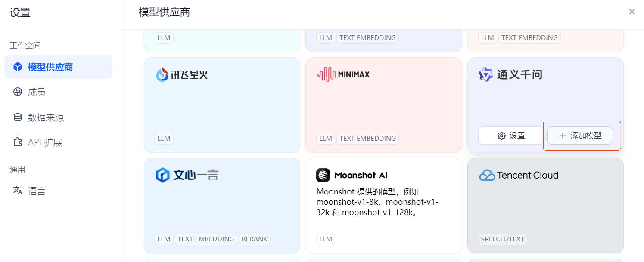Switch to API 扩展 section
The width and height of the screenshot is (644, 262).
45,142
